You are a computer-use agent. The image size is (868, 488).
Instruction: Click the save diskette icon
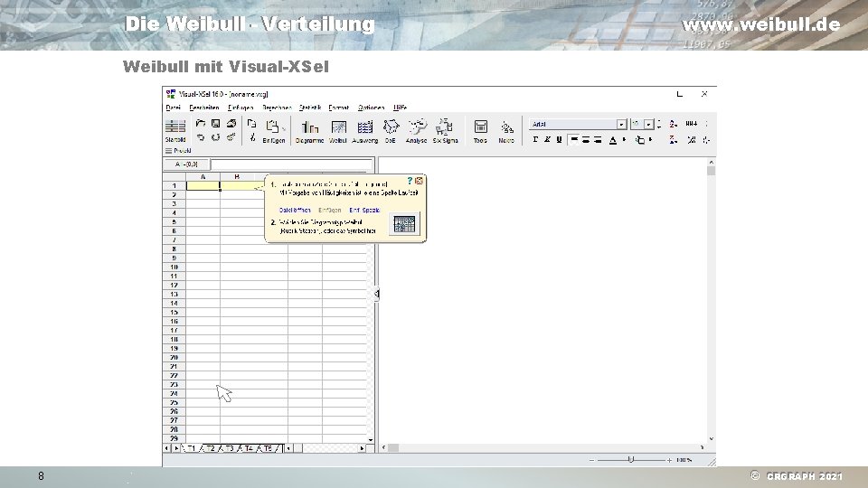[x=215, y=124]
